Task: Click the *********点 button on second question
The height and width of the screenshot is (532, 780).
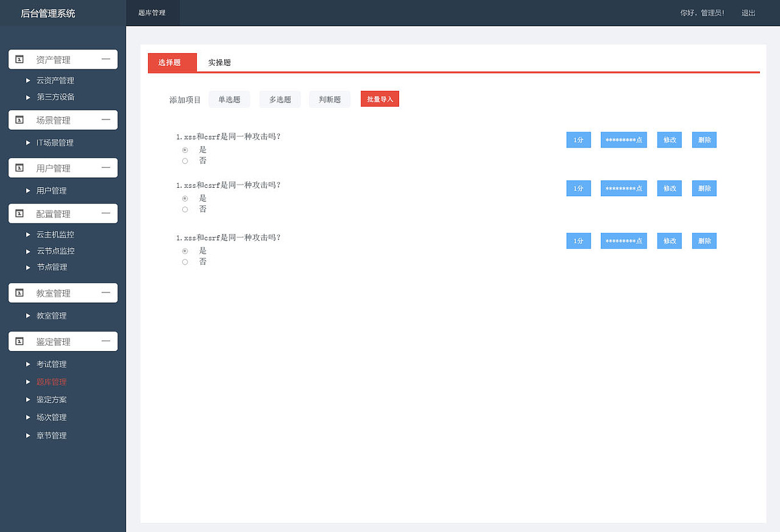Action: click(x=623, y=188)
